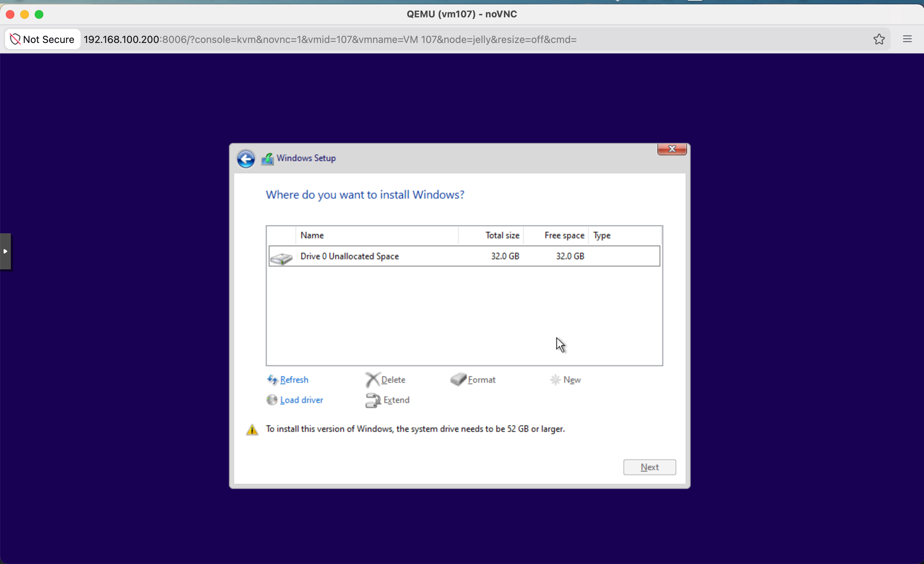924x564 pixels.
Task: Click the macOS green maximize window button
Action: tap(39, 14)
